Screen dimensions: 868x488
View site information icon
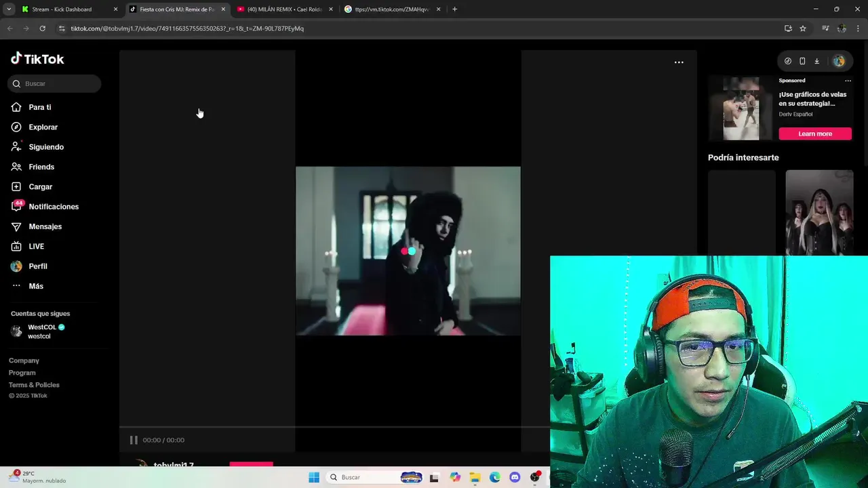tap(62, 28)
